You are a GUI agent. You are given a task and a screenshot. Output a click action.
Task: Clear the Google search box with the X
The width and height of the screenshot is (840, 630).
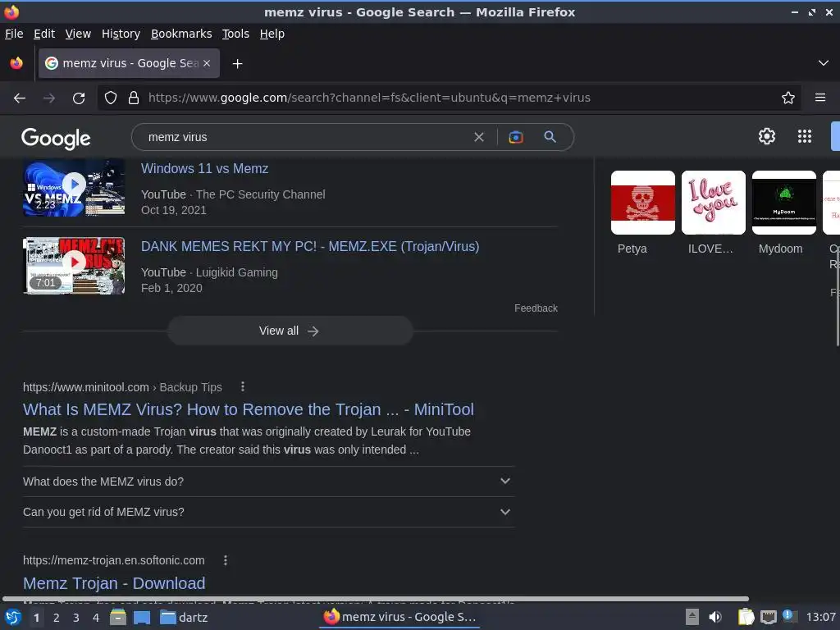click(479, 137)
